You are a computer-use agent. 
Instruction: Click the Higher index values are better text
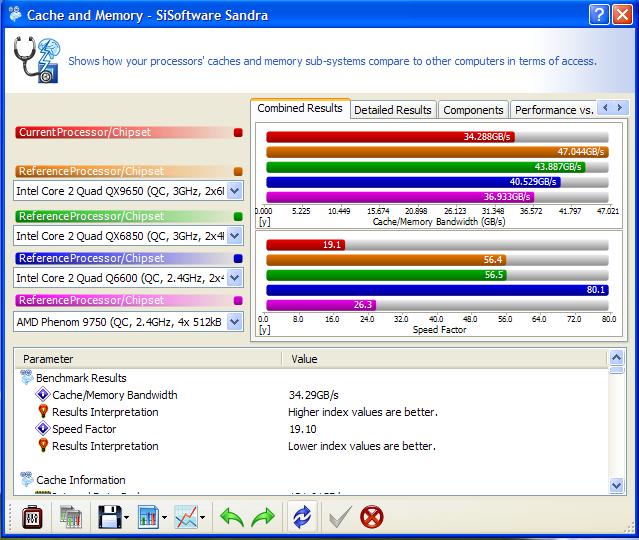[363, 412]
